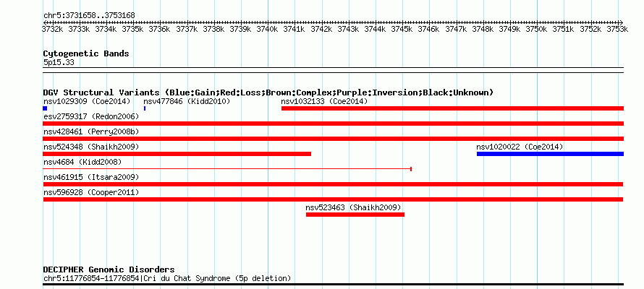This screenshot has width=644, height=289.
Task: Click the 3748k ruler tick label
Action: (483, 29)
